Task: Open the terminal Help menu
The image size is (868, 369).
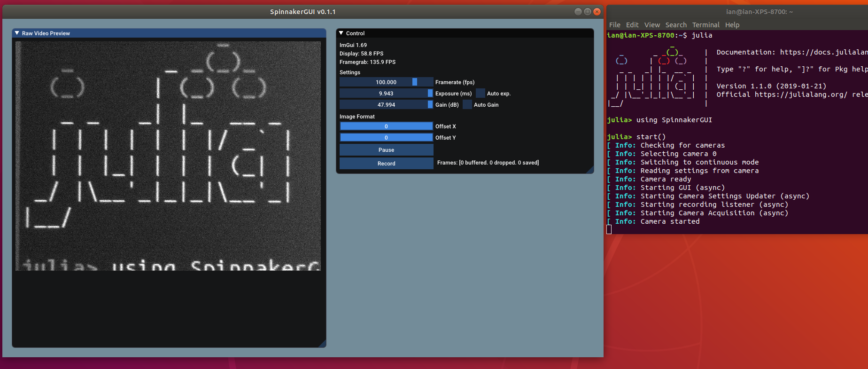Action: [x=732, y=25]
